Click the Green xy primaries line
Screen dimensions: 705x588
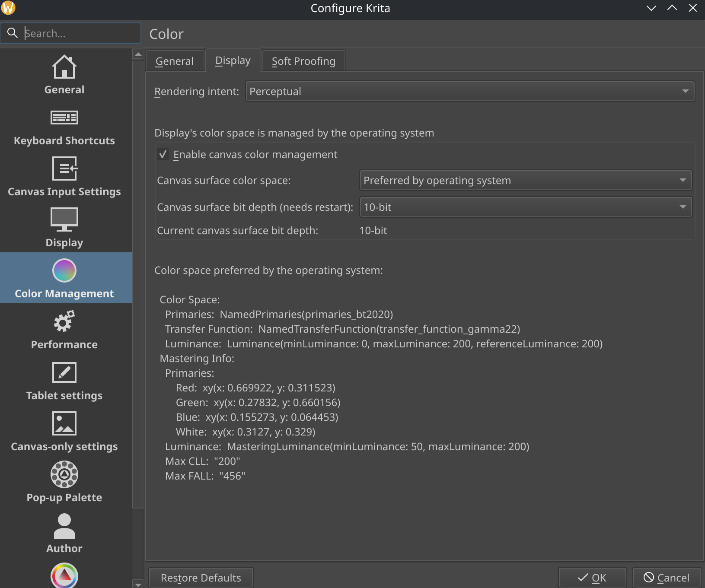[x=258, y=402]
